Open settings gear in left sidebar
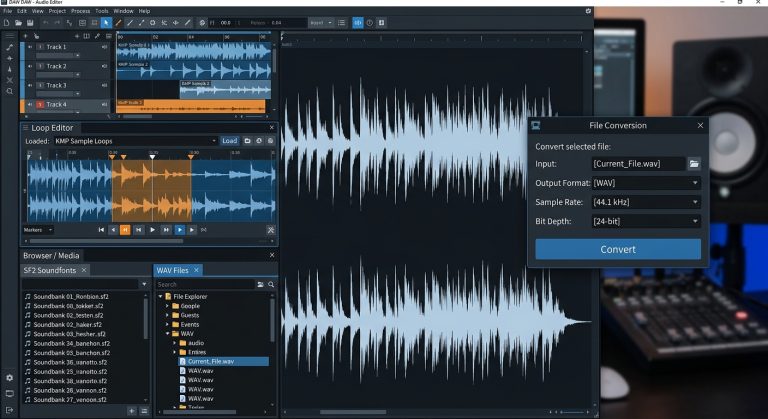 click(x=9, y=378)
